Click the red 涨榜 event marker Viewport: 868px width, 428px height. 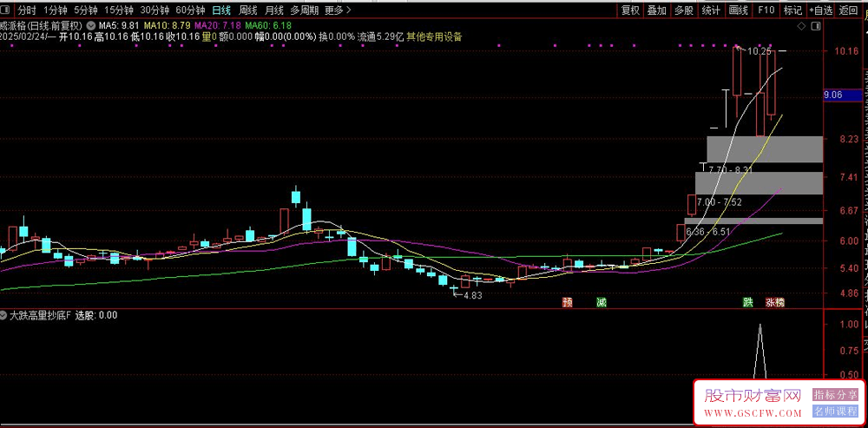pyautogui.click(x=774, y=303)
